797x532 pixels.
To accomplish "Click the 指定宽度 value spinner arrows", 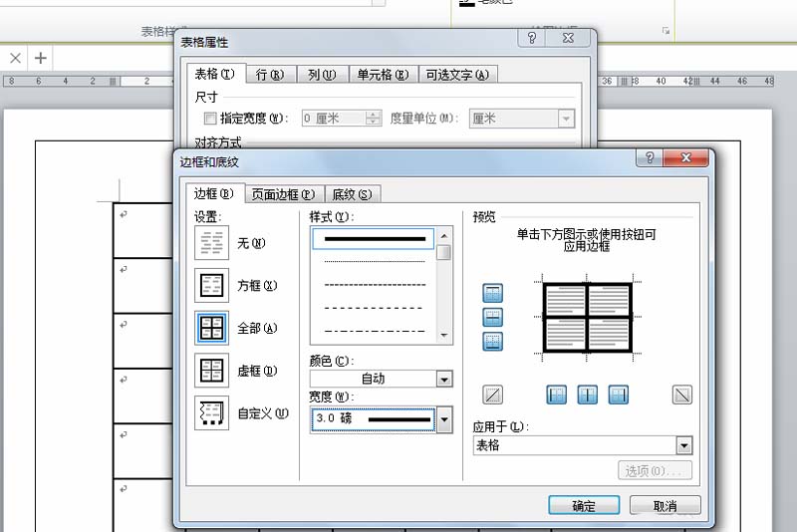I will pyautogui.click(x=373, y=119).
